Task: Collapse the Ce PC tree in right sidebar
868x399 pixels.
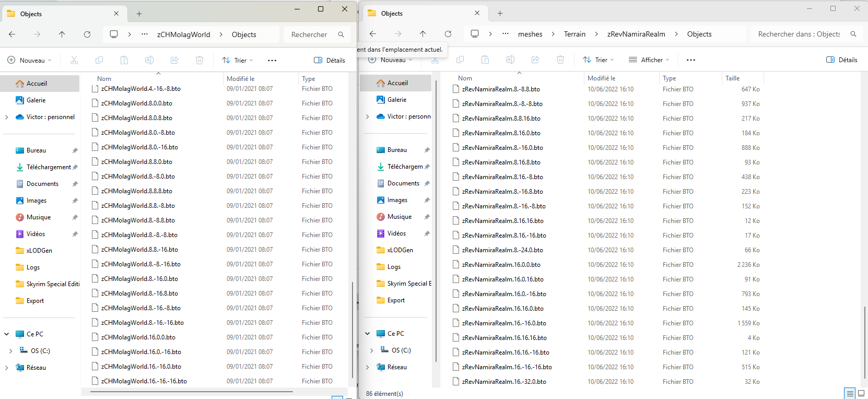Action: click(x=368, y=334)
